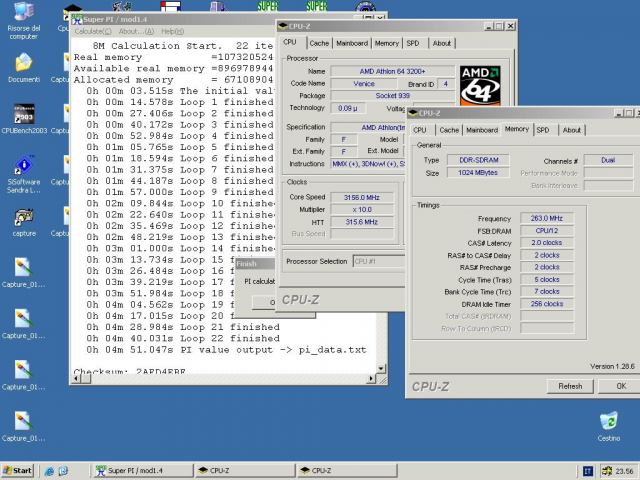Select the first Capture_01 file below the capture shortcut
This screenshot has width=640, height=480.
[23, 273]
